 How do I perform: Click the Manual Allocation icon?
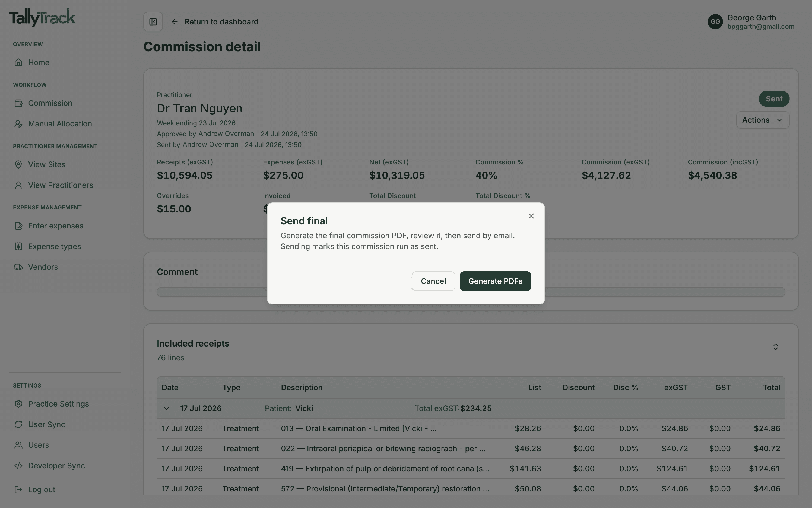coord(18,124)
